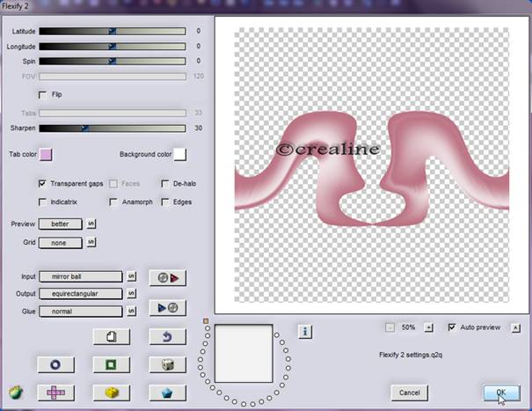Click the pink cross cube-net button
Screen dimensions: 532x411
55,392
